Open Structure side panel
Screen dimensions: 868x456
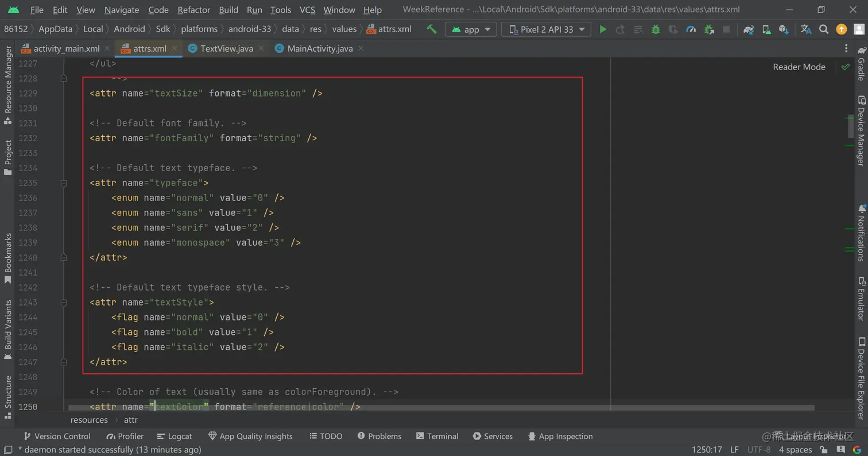tap(8, 397)
